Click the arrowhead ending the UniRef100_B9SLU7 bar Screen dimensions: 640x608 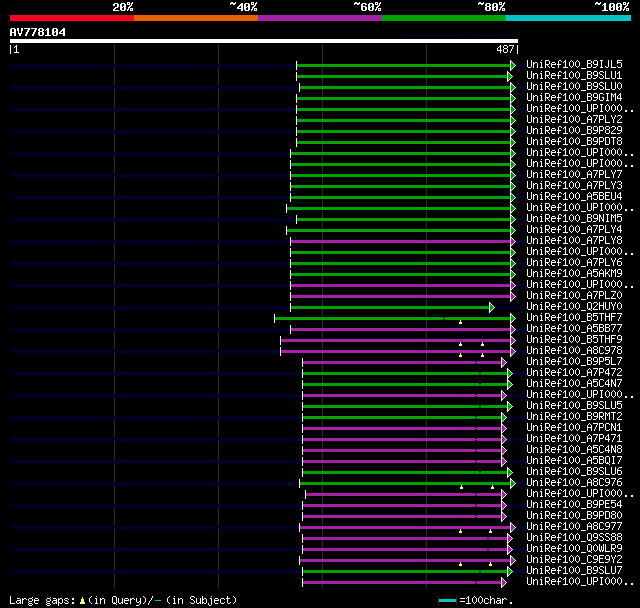pos(507,571)
